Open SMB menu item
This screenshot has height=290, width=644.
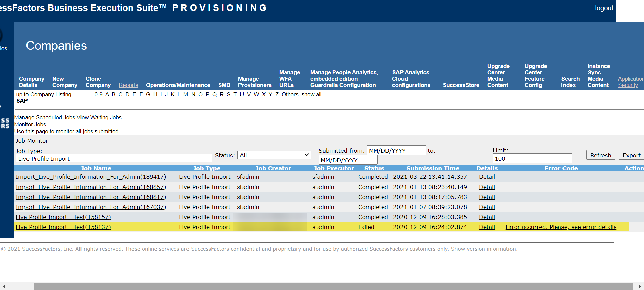[x=224, y=85]
